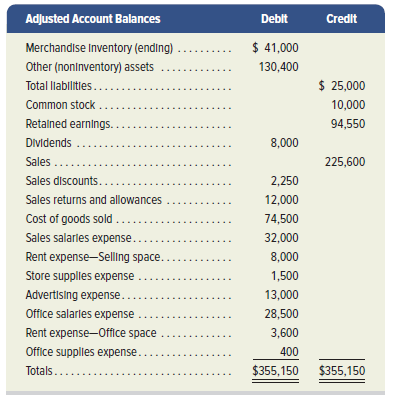Click the Adjusted Account Balances header

[x=93, y=19]
